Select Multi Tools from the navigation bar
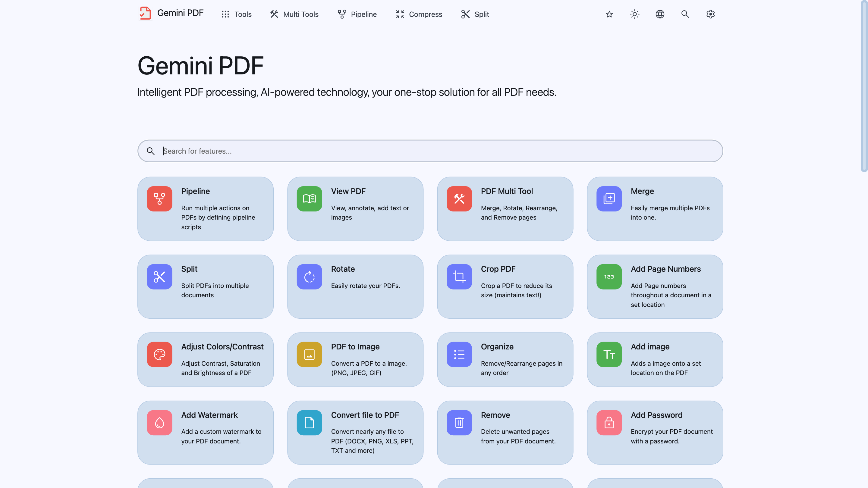This screenshot has height=488, width=868. click(x=294, y=14)
